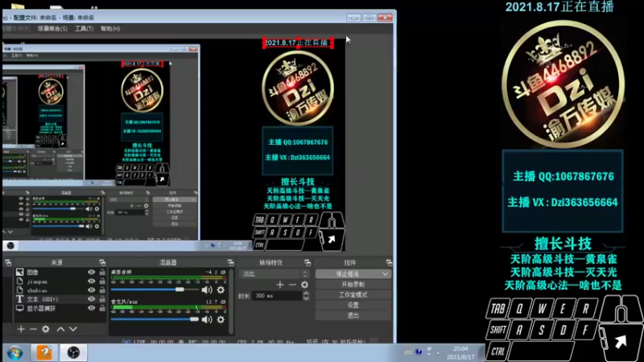
Task: Remove the scene transition with the minus icon
Action: 292,285
